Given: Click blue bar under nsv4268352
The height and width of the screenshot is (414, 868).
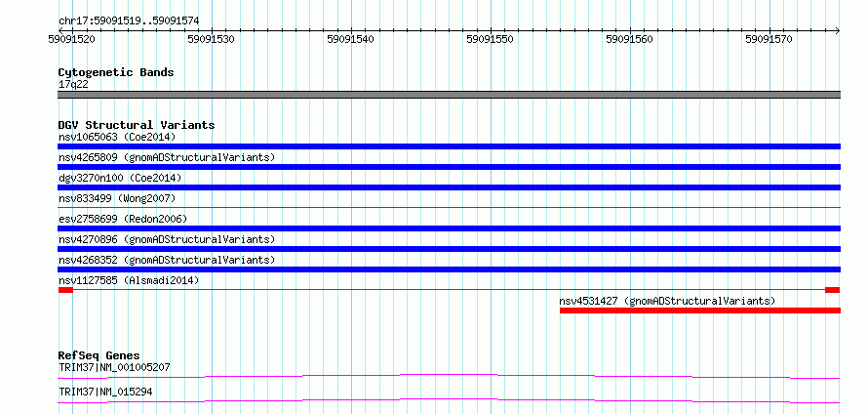Looking at the screenshot, I should coord(449,269).
